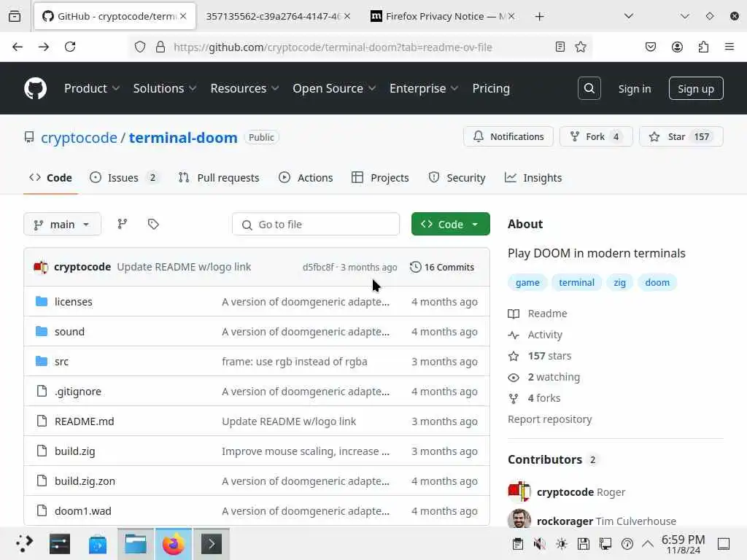The width and height of the screenshot is (747, 560).
Task: Switch to the Pull requests tab
Action: [x=219, y=178]
